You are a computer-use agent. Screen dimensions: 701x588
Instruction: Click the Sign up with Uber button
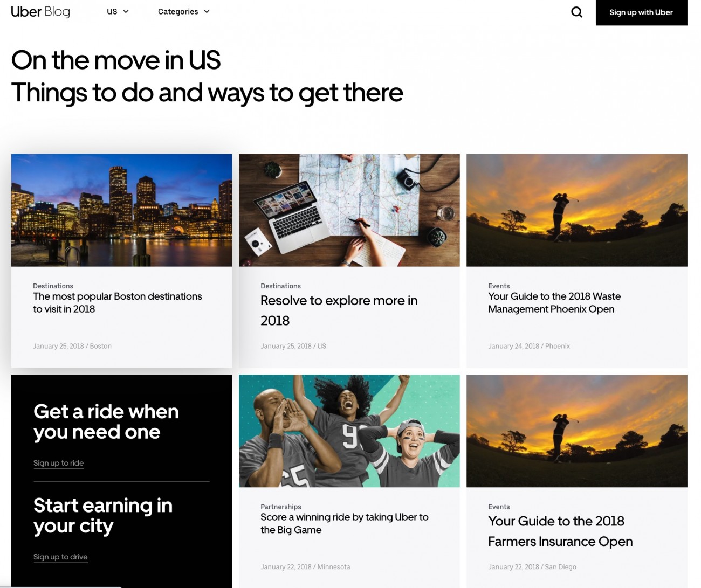[641, 12]
